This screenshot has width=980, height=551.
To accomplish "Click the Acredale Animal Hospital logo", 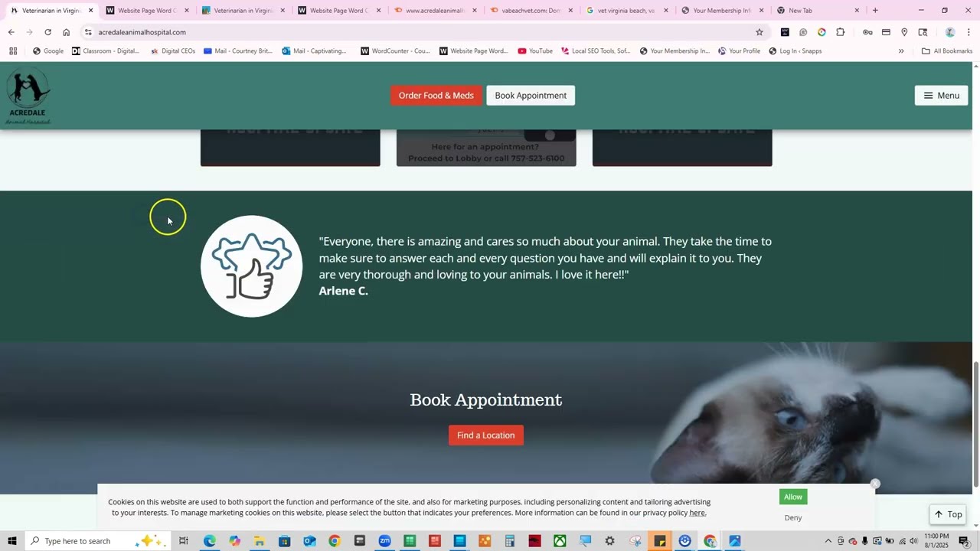I will click(28, 96).
